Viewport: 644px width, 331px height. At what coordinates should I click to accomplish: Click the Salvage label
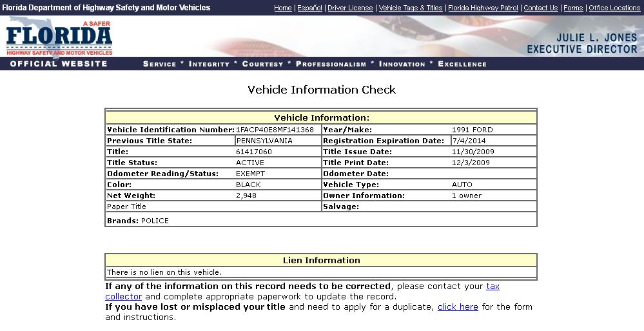coord(341,207)
